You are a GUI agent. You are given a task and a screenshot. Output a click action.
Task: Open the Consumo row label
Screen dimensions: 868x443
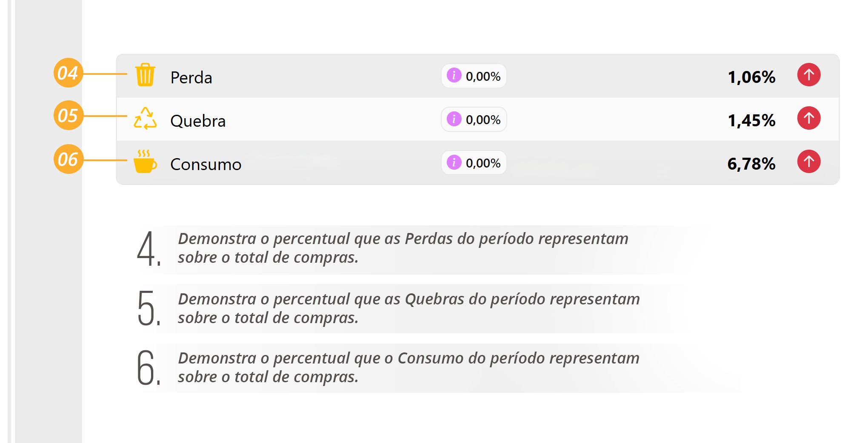pyautogui.click(x=206, y=165)
